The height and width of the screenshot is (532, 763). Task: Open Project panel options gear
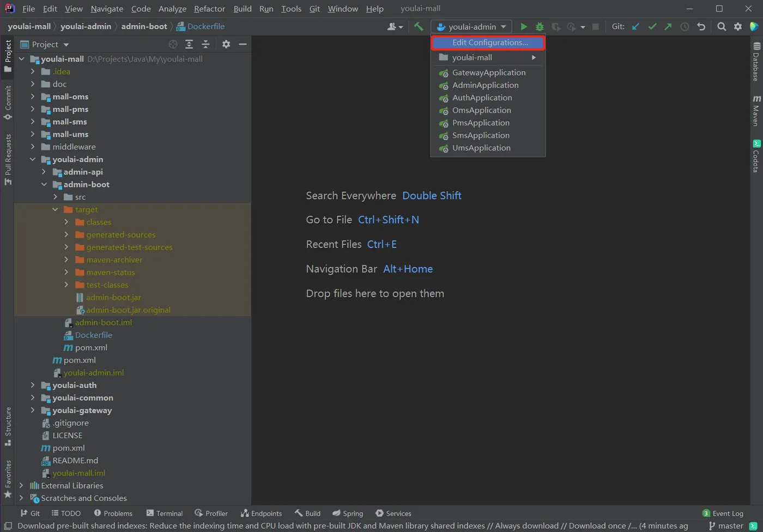[x=226, y=44]
